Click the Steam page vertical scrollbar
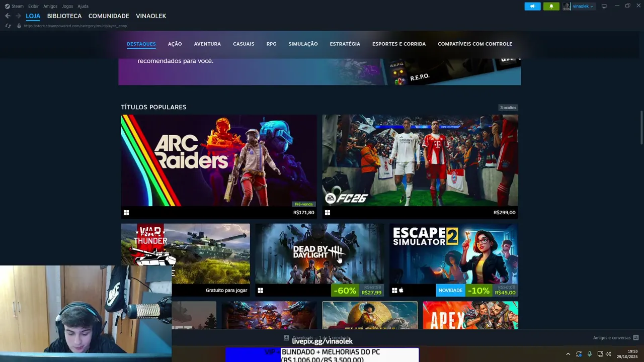The width and height of the screenshot is (644, 362). tap(641, 127)
